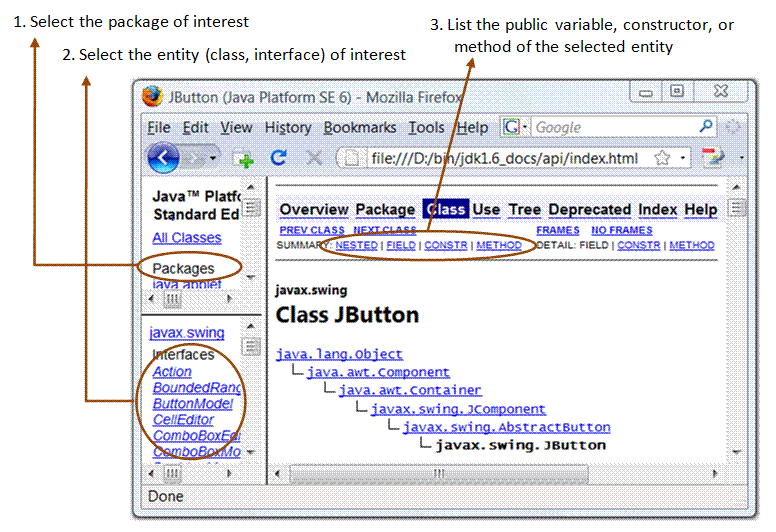Reload the page with the blue refresh icon
Screen dimensions: 776x532
tap(279, 158)
